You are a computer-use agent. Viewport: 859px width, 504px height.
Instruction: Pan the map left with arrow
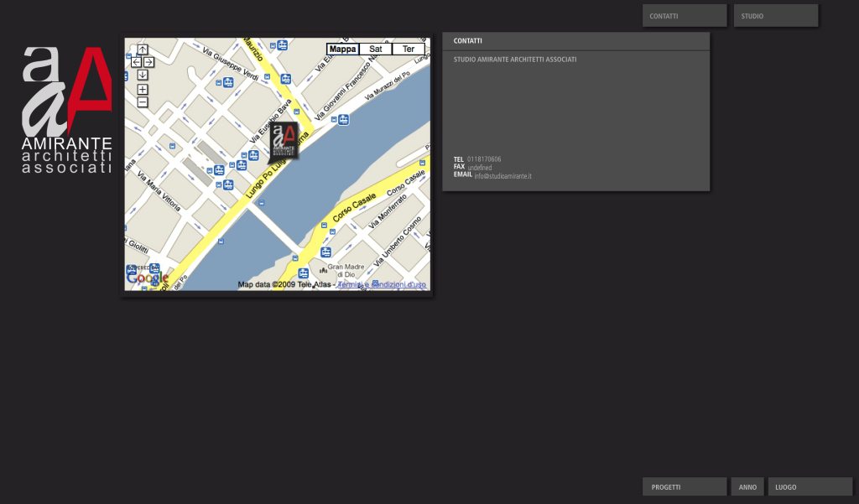click(x=136, y=62)
